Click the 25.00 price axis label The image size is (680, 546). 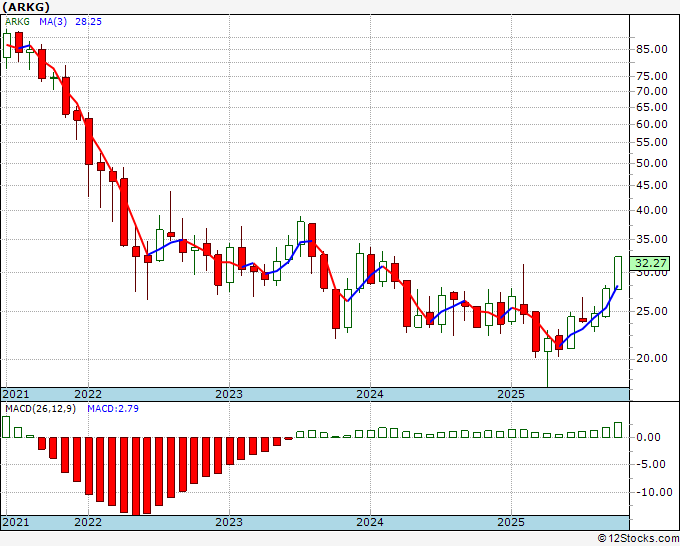point(651,311)
